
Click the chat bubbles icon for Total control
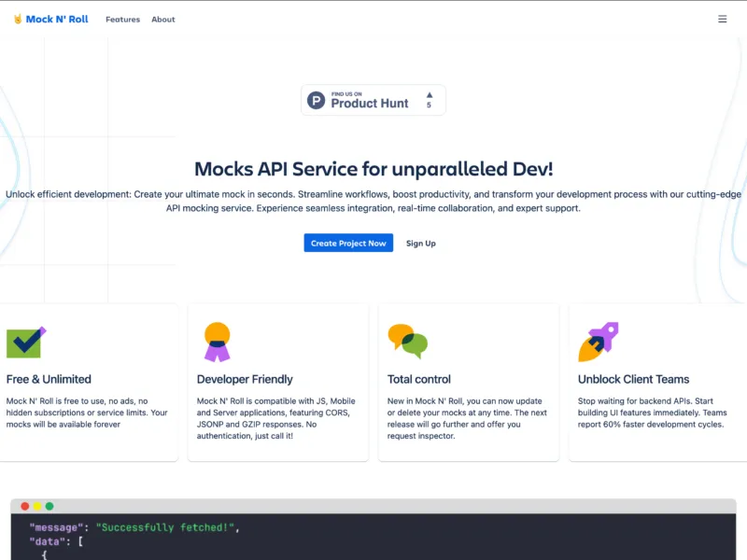[x=407, y=342]
